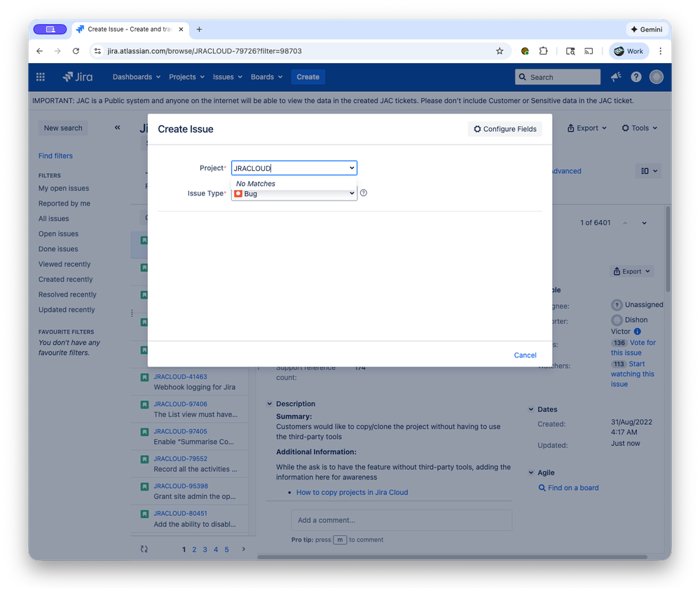Open the layout view switcher dropdown
700x598 pixels.
pos(649,171)
